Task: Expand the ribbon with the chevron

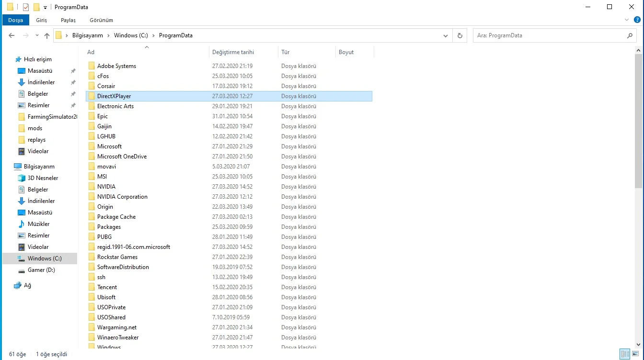Action: 627,20
